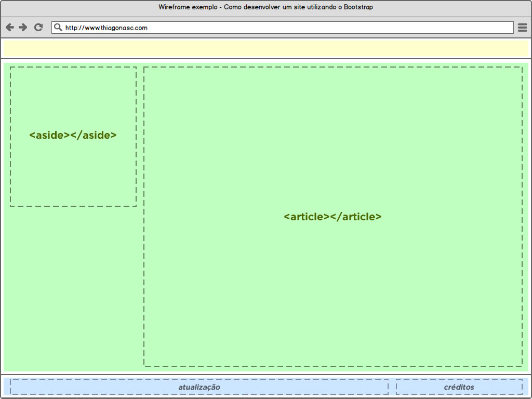Screen dimensions: 532x399
Task: Click the green main content background
Action: (73, 312)
